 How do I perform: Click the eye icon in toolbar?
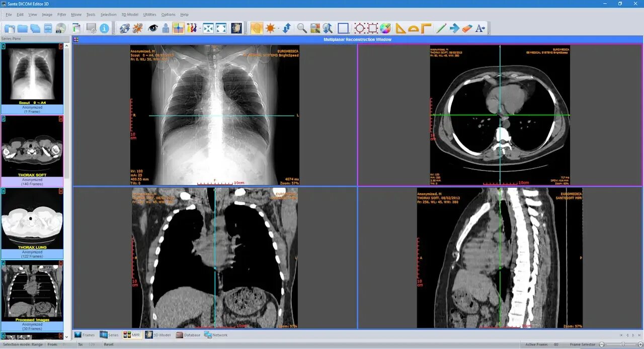tap(153, 28)
